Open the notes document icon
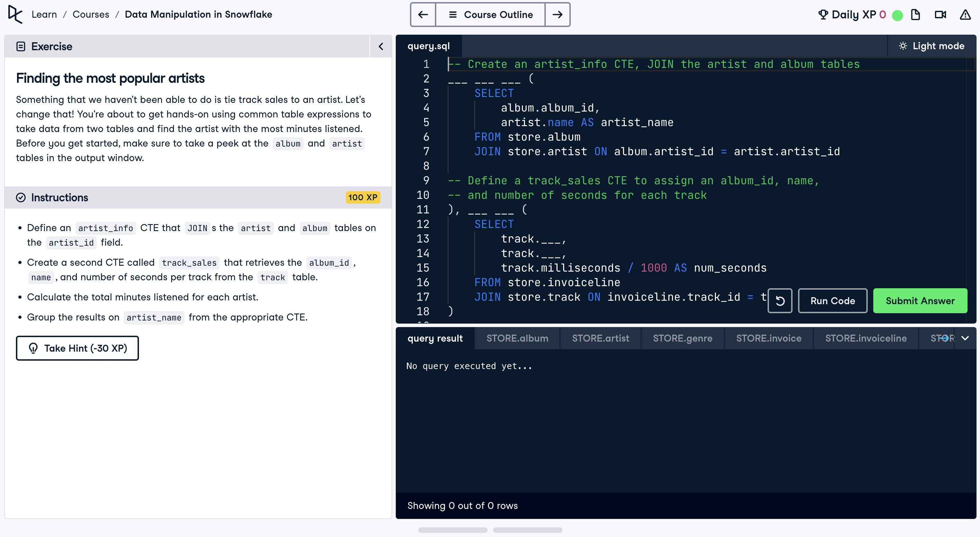980x537 pixels. point(915,15)
